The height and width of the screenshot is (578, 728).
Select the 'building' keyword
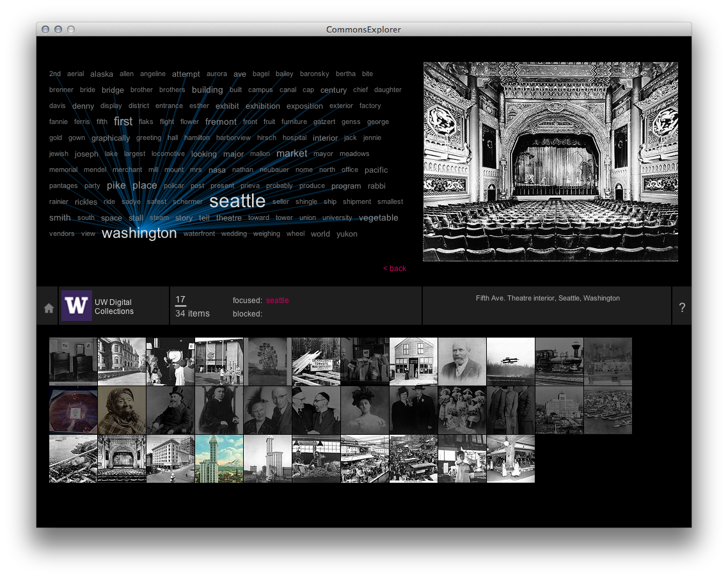point(207,90)
